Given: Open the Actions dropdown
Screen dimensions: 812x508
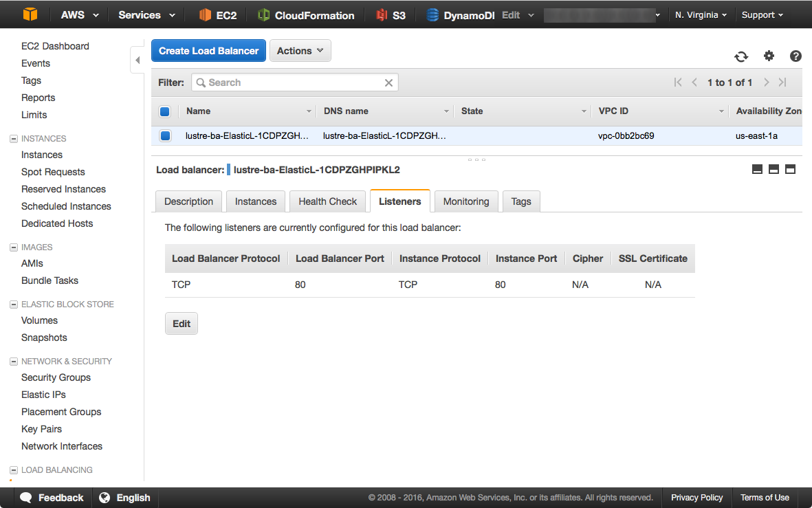Looking at the screenshot, I should (300, 51).
